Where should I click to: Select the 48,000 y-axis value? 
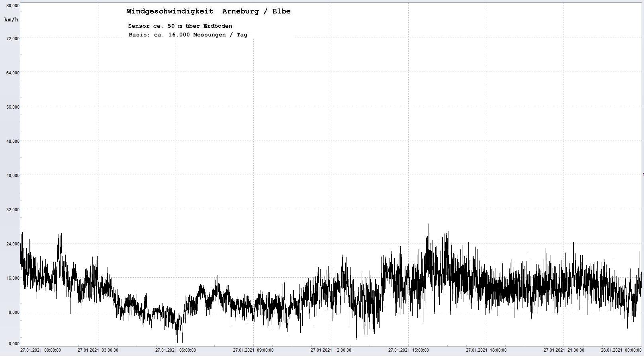click(13, 141)
